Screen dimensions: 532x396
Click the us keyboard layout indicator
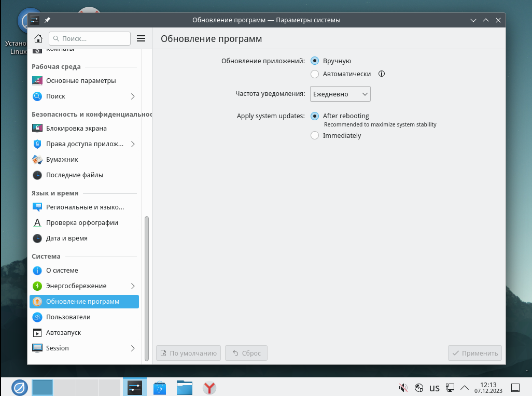[435, 388]
